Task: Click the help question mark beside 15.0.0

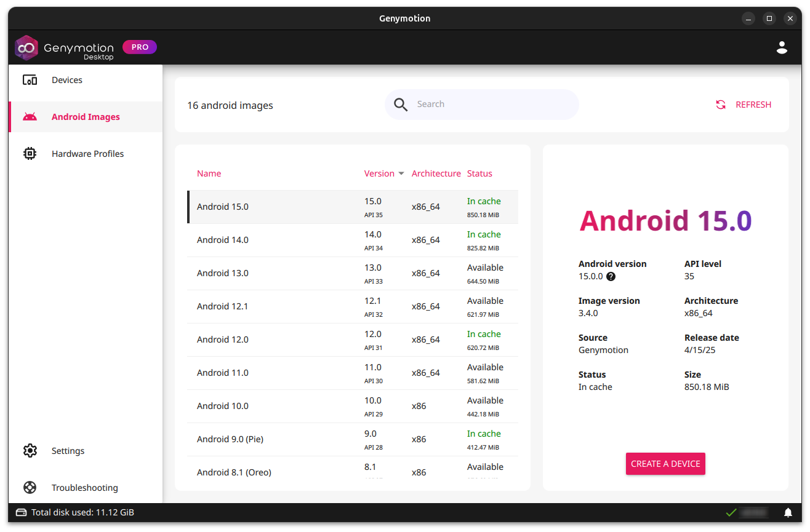Action: pos(611,276)
